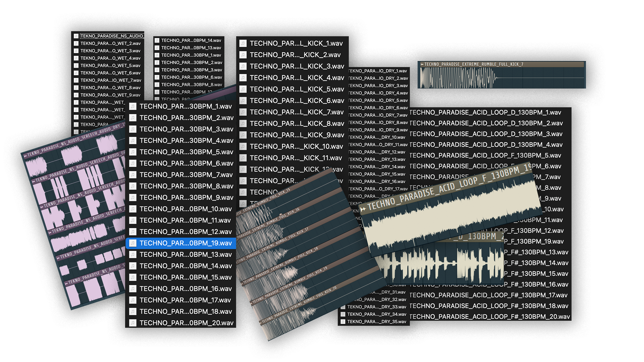Click clip menu arrow on RUMBLE_FULL_KICK_7 clip

click(x=422, y=64)
